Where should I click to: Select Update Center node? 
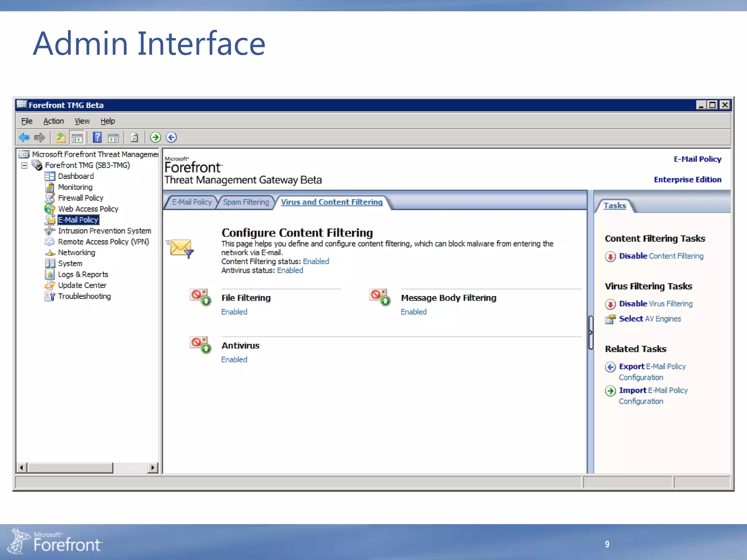coord(82,285)
